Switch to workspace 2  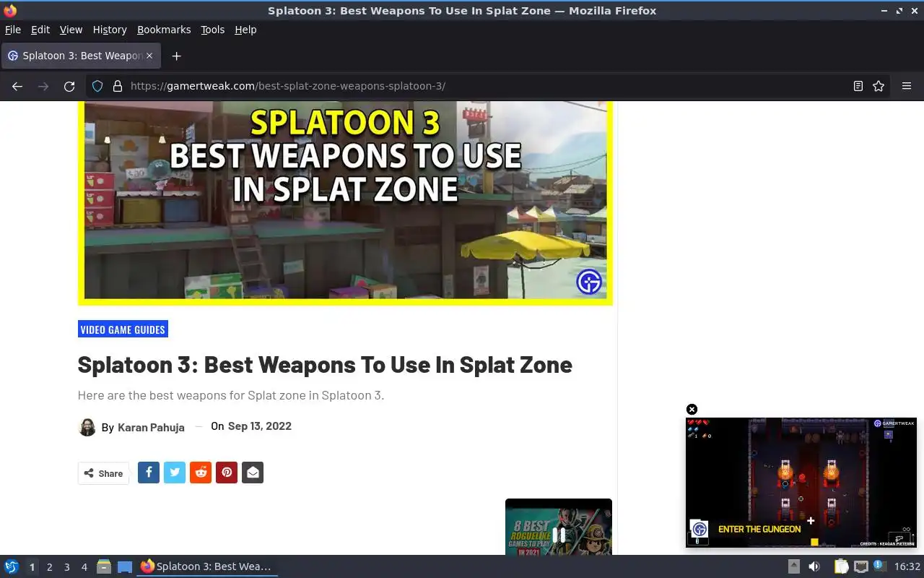tap(49, 567)
